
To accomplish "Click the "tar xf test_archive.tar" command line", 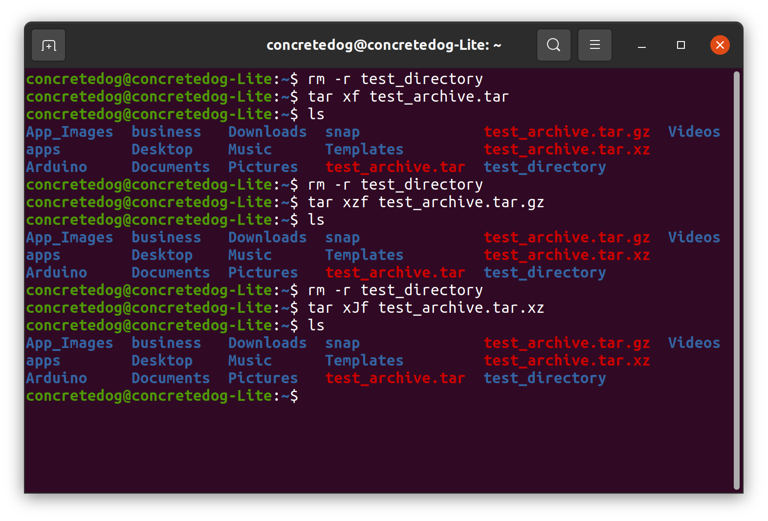I will [408, 97].
